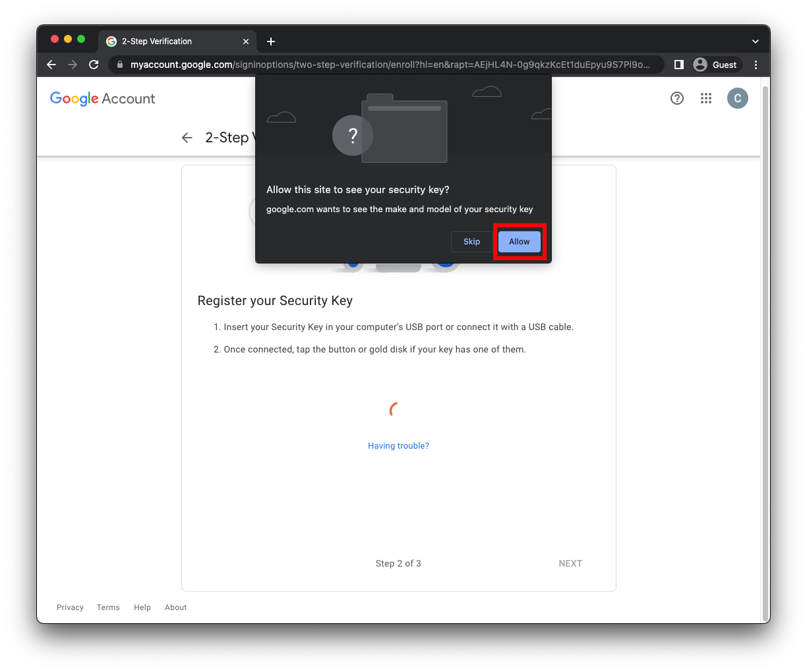Open the help question mark icon

pos(677,98)
